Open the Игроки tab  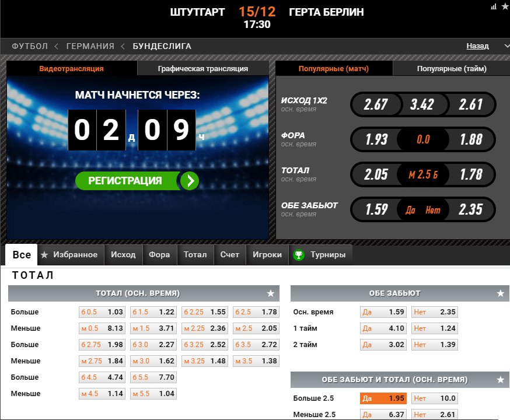(267, 255)
